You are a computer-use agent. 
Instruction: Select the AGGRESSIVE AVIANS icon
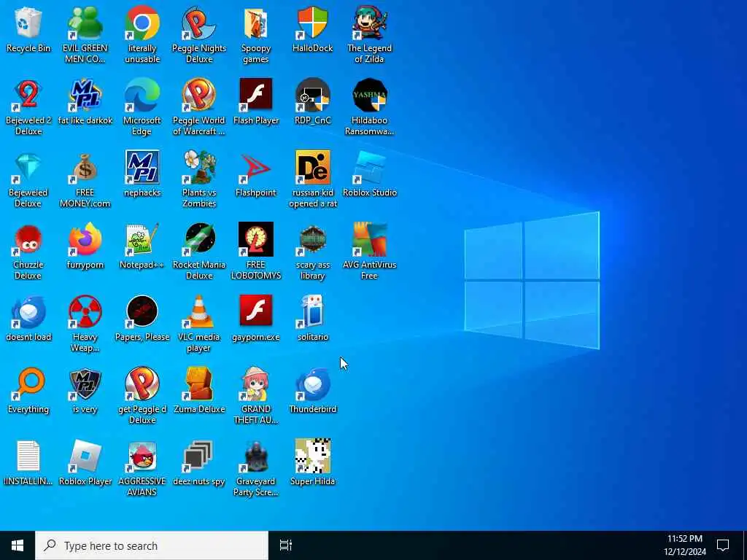pyautogui.click(x=142, y=456)
